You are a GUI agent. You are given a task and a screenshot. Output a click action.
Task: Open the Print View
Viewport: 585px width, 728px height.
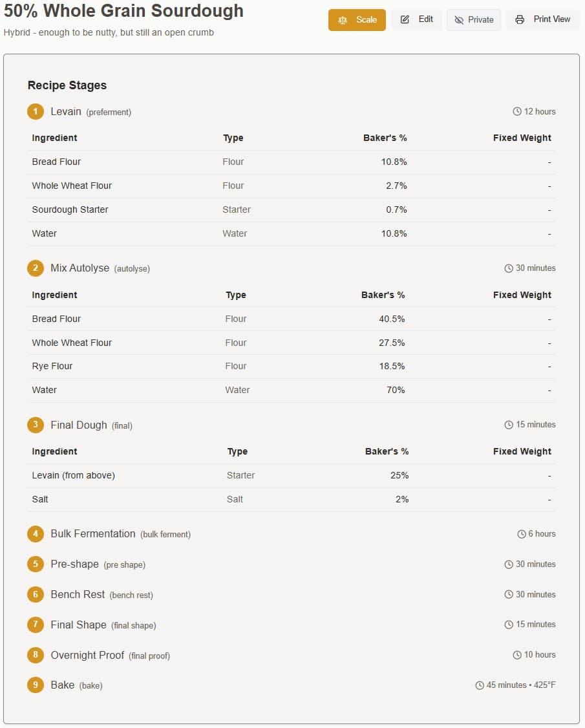click(544, 19)
